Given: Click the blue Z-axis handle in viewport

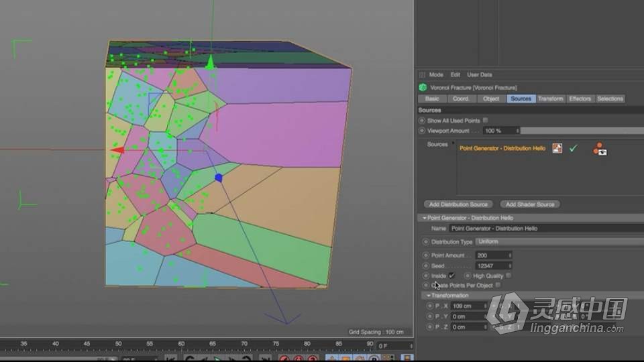Looking at the screenshot, I should (218, 178).
